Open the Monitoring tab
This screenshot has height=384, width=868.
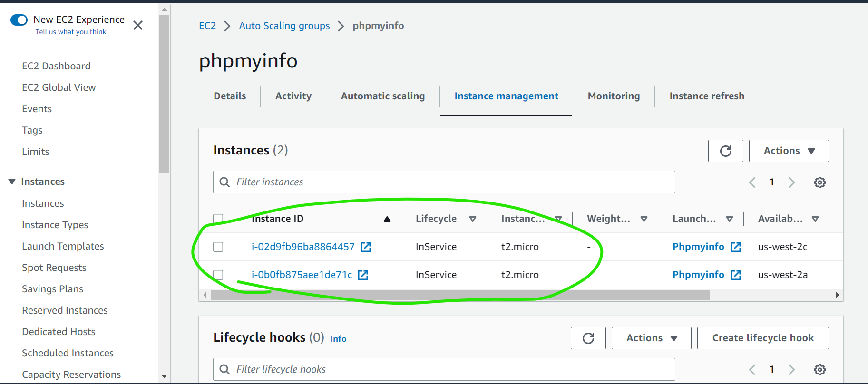point(614,96)
